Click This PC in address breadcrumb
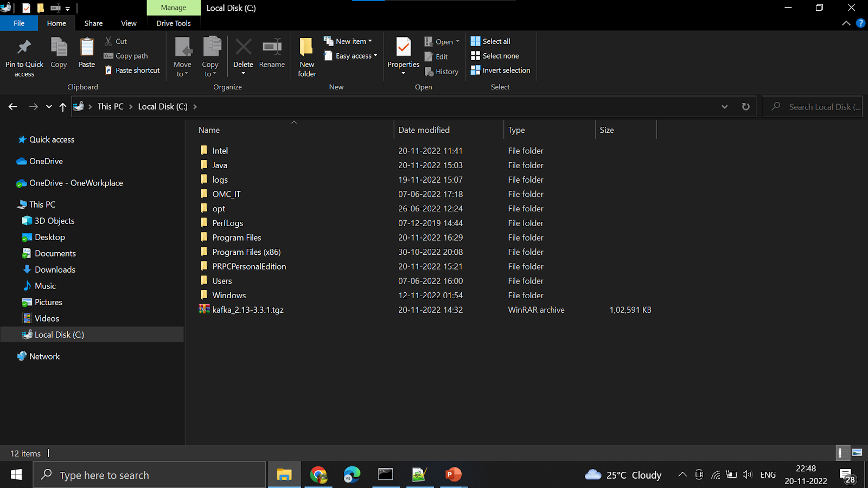Image resolution: width=868 pixels, height=488 pixels. tap(111, 107)
